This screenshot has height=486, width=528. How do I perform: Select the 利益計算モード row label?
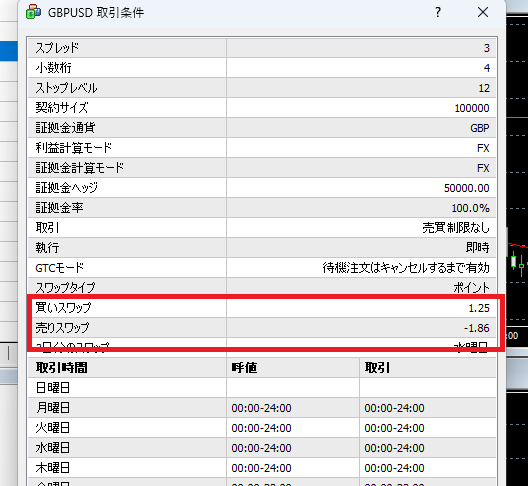click(x=74, y=148)
